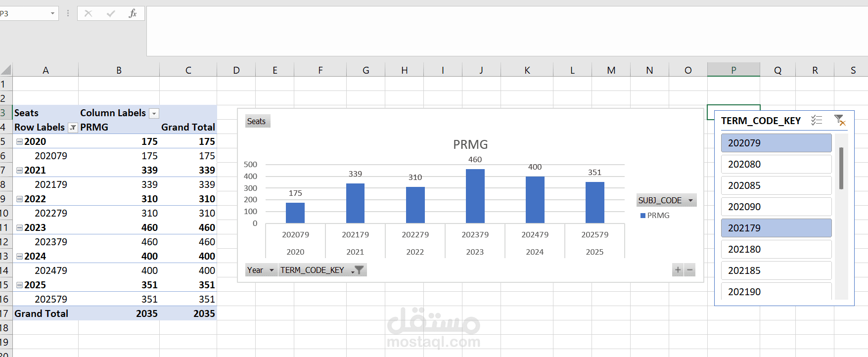Select row 17 header
Viewport: 868px width, 357px height.
pos(5,313)
